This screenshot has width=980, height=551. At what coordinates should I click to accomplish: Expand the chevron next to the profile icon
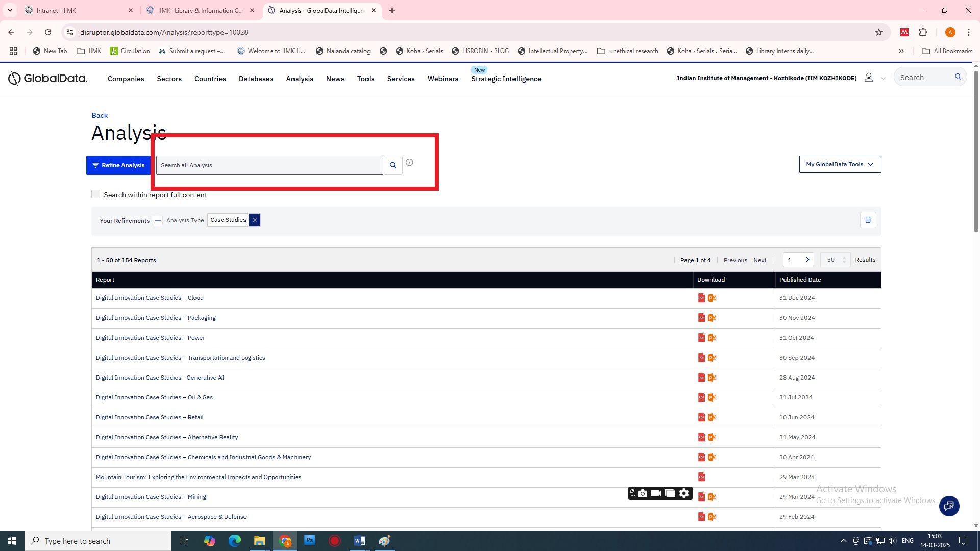pyautogui.click(x=883, y=79)
